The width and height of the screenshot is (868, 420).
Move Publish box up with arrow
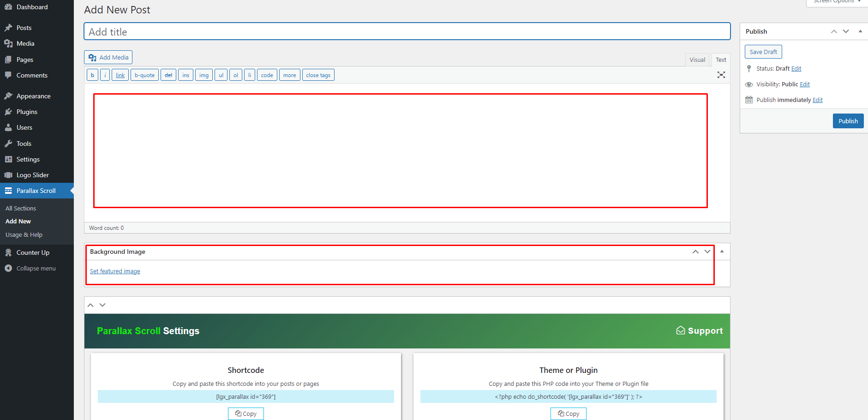[x=834, y=31]
